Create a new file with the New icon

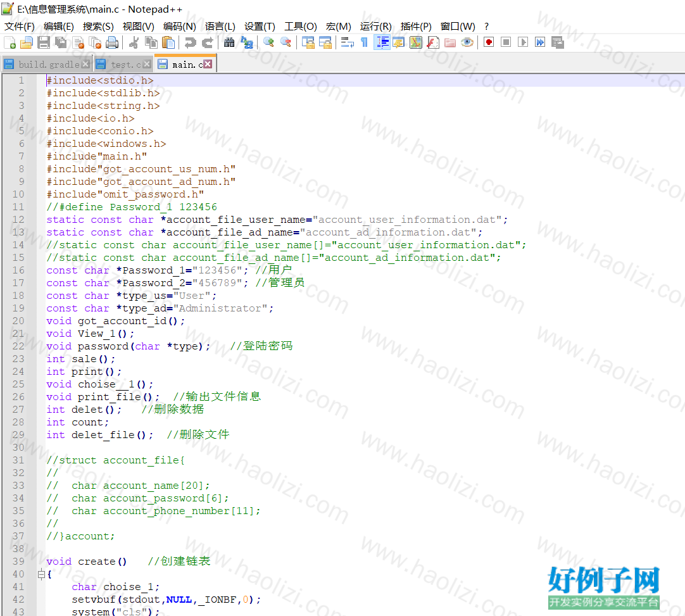click(x=9, y=42)
